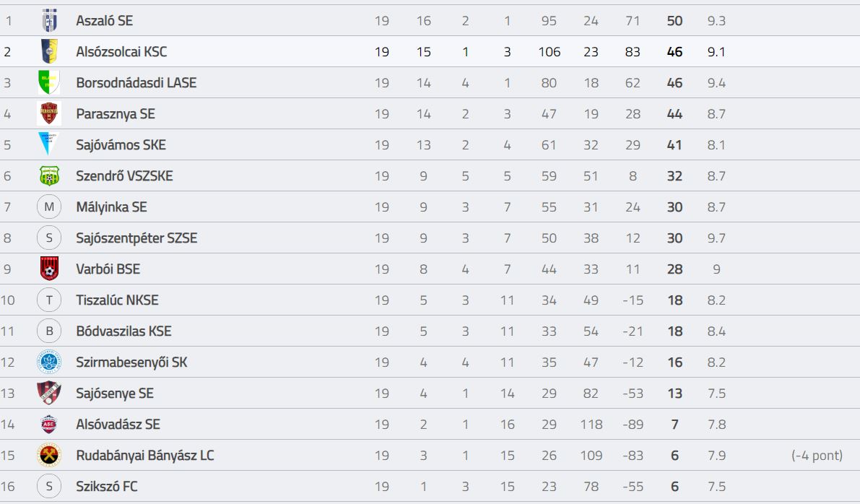Click the red Parasznya SE crest

[49, 113]
